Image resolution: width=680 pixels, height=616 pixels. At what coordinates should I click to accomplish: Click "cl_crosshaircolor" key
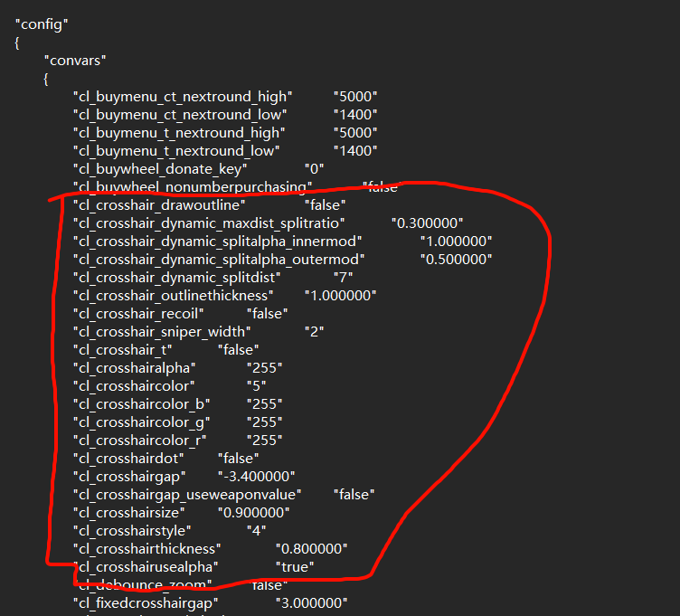pos(134,386)
